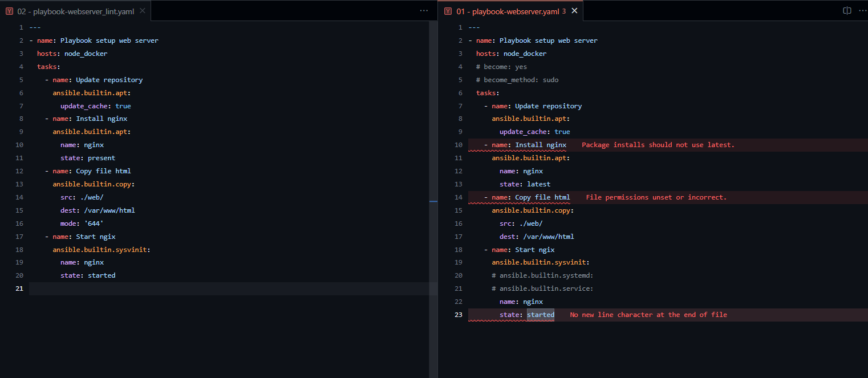Click 'name: nginx' on line 10 of lint file
Screen dimensions: 868x378
click(x=82, y=145)
